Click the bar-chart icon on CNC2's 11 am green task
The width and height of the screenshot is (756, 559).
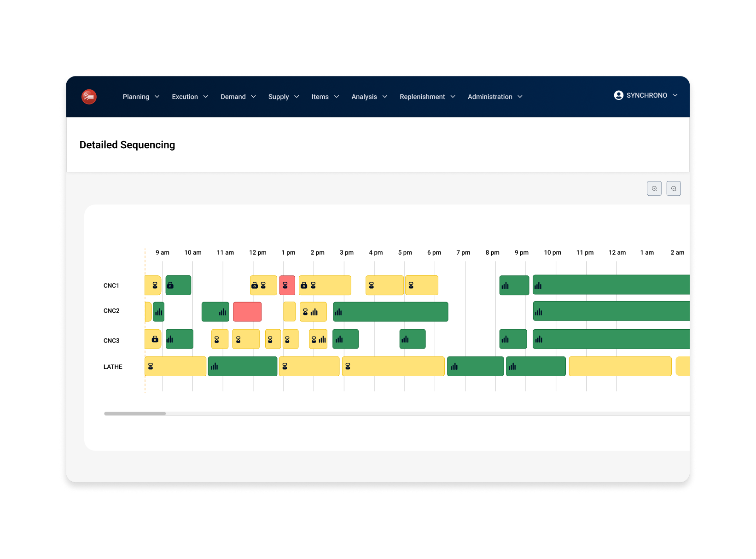tap(222, 313)
